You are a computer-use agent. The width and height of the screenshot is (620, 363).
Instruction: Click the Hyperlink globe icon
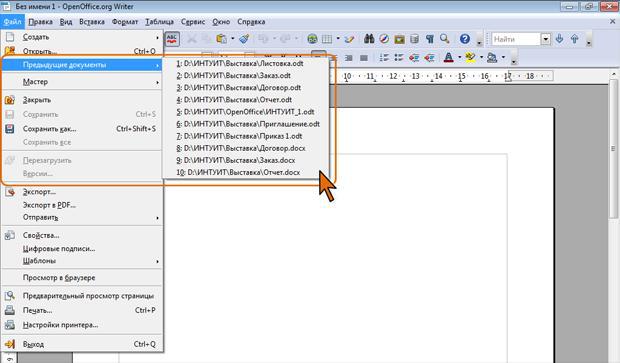tap(312, 39)
